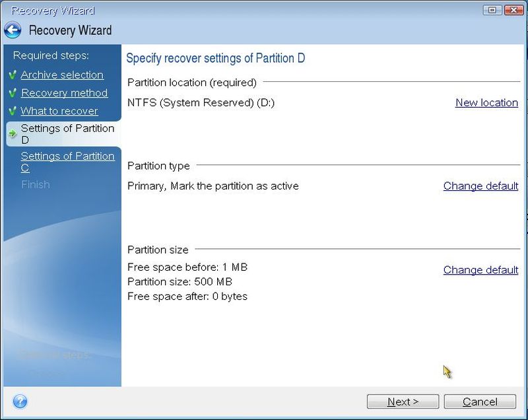Open help via the question mark icon
The width and height of the screenshot is (528, 420).
coord(20,401)
